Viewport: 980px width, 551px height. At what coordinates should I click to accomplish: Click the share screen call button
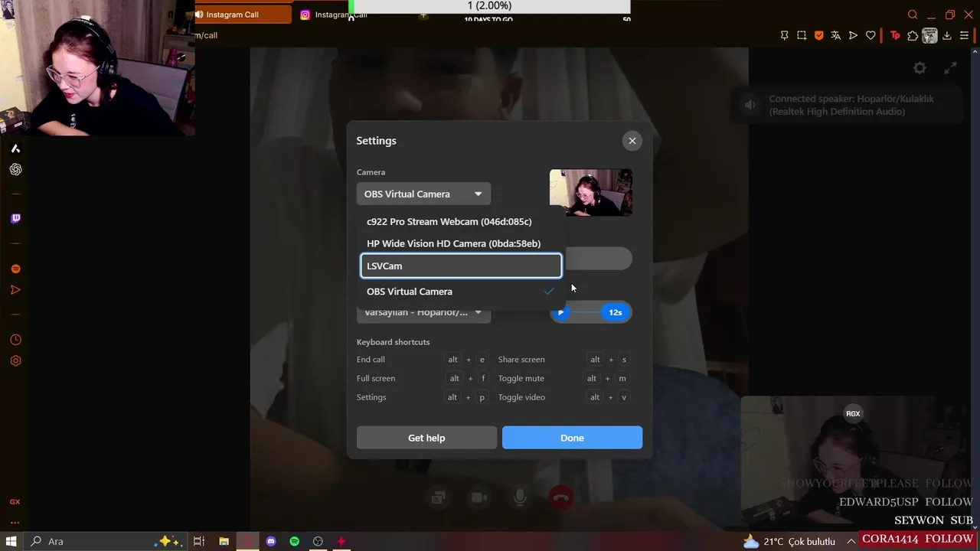(x=438, y=498)
